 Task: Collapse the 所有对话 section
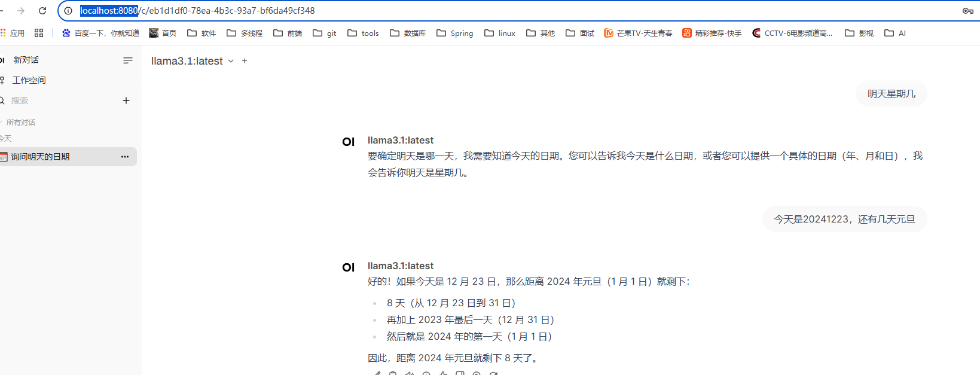click(x=18, y=122)
